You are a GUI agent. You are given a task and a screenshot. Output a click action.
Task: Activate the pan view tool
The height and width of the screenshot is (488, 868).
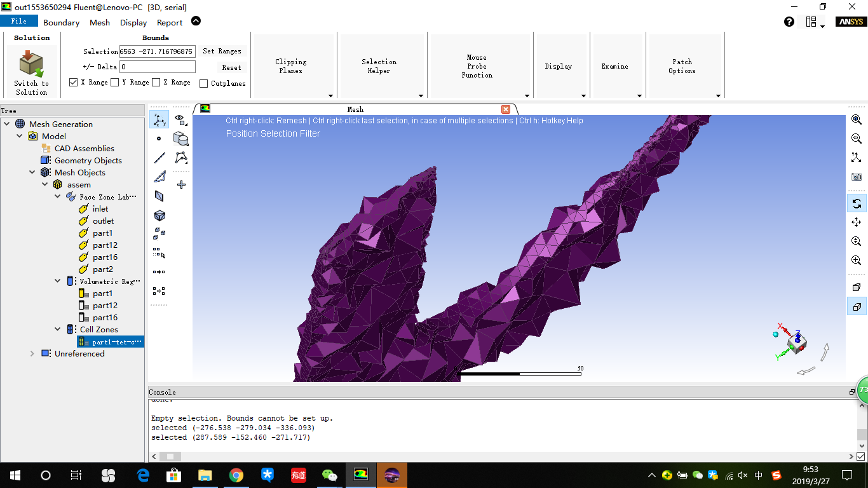(x=856, y=222)
